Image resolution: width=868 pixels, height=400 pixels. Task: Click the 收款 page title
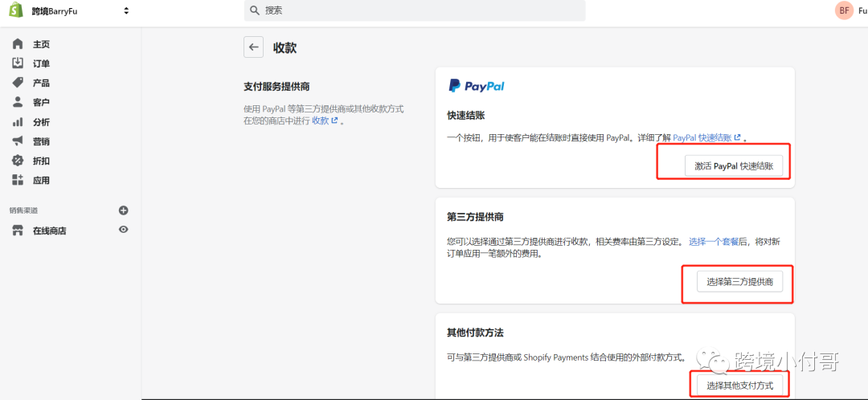pos(285,47)
